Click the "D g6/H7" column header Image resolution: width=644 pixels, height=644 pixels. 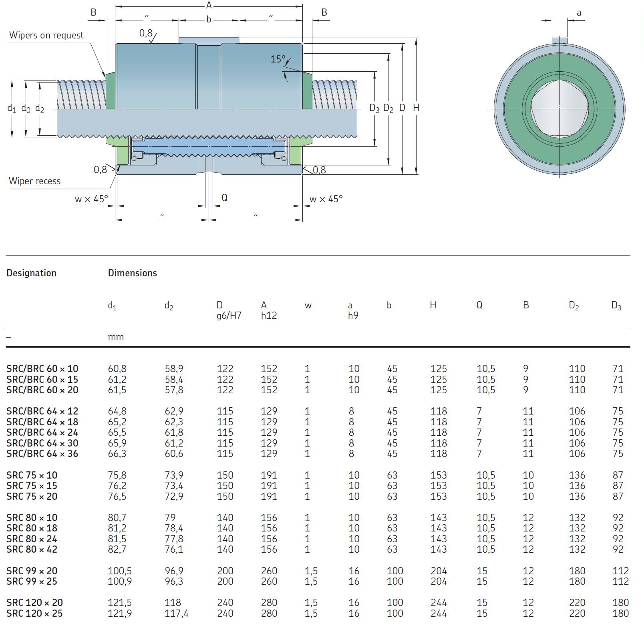(x=228, y=310)
